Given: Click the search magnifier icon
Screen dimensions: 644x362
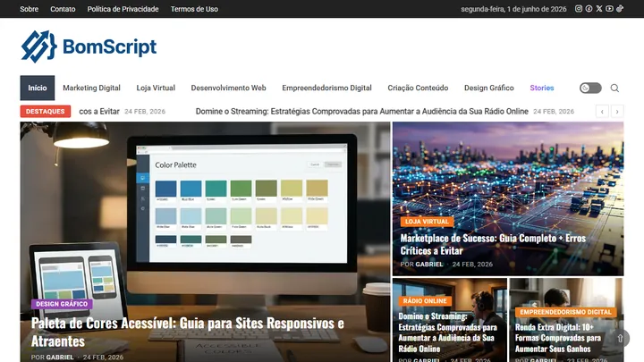Looking at the screenshot, I should pyautogui.click(x=614, y=88).
